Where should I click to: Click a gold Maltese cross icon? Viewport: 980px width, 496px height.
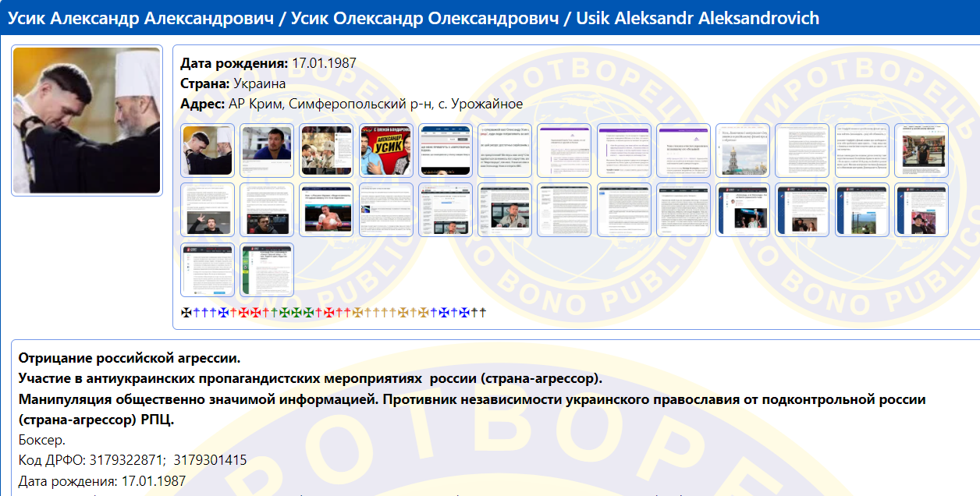coord(357,310)
